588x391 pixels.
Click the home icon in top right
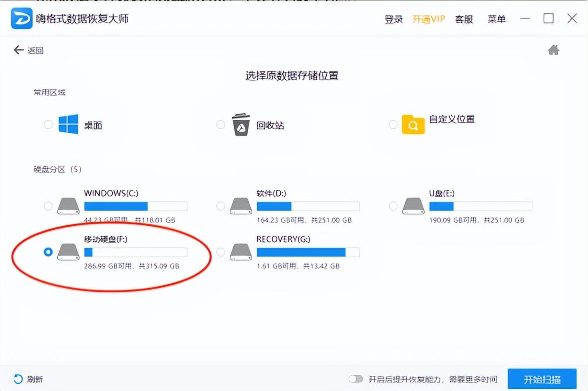[554, 50]
